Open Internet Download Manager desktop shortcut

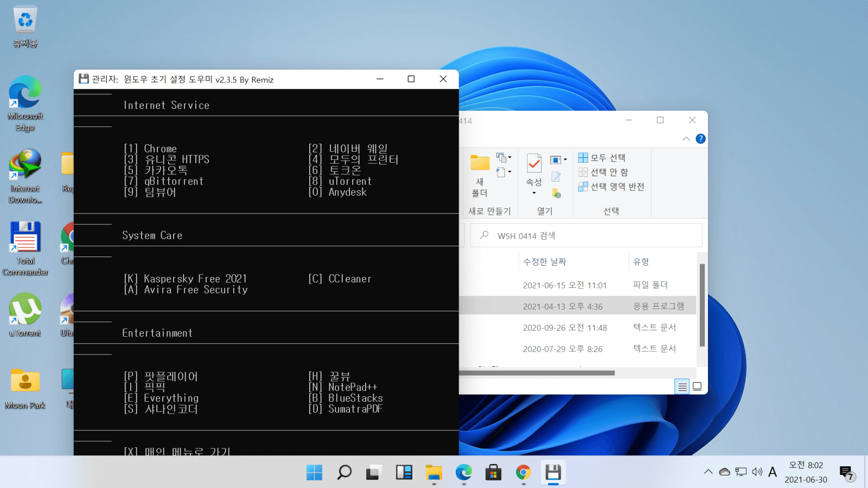[25, 176]
